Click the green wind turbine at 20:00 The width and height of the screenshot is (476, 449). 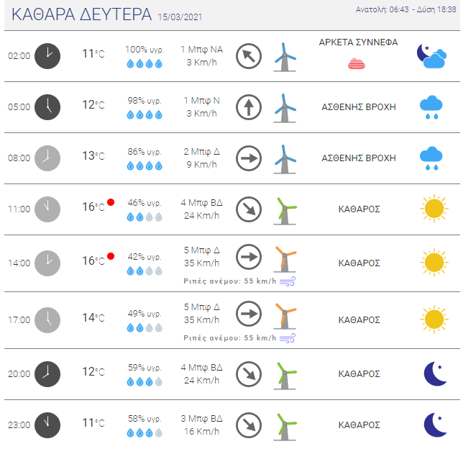point(285,376)
